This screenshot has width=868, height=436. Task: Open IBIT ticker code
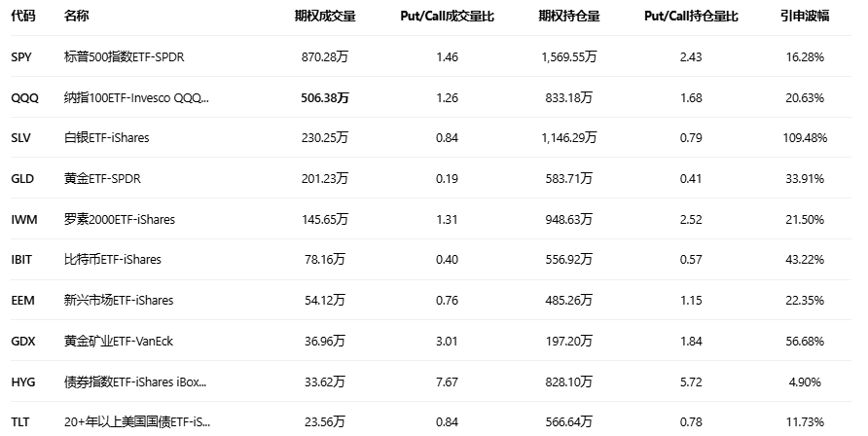click(x=22, y=260)
